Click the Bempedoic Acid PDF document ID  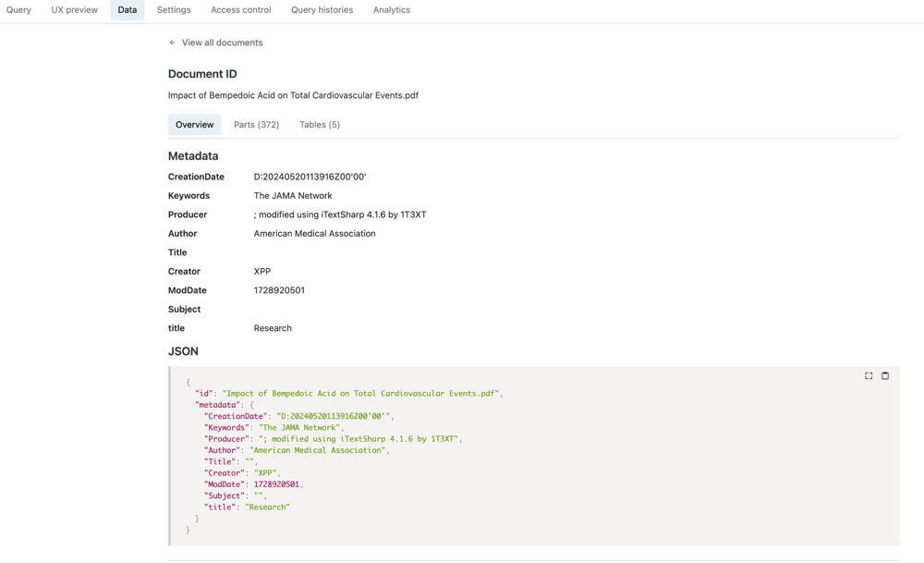(x=292, y=94)
